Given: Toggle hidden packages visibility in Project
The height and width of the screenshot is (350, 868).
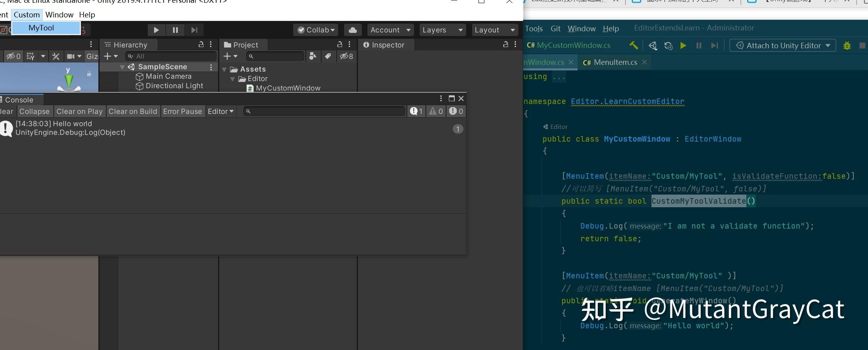Looking at the screenshot, I should pos(346,56).
